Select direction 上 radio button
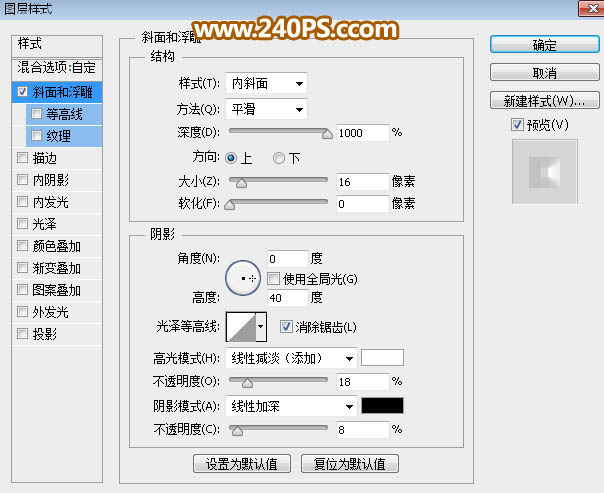 (x=231, y=158)
